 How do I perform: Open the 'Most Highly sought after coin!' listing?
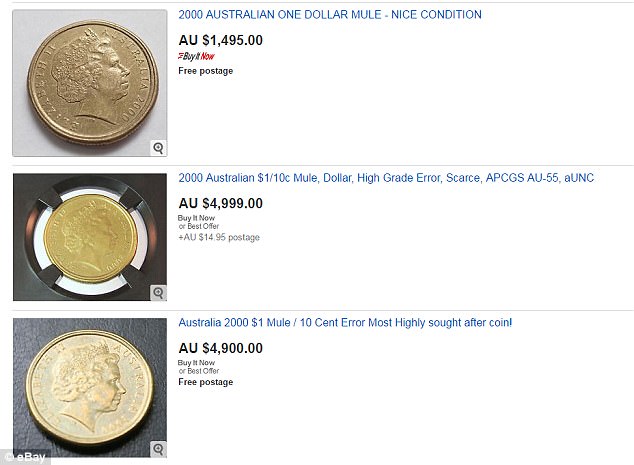pyautogui.click(x=345, y=323)
